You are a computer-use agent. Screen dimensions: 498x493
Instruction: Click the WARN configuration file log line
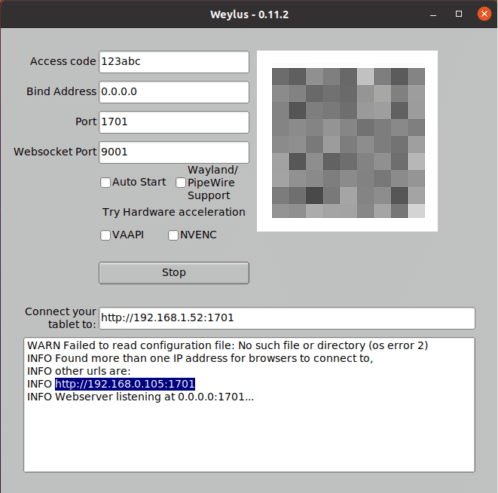pos(227,345)
